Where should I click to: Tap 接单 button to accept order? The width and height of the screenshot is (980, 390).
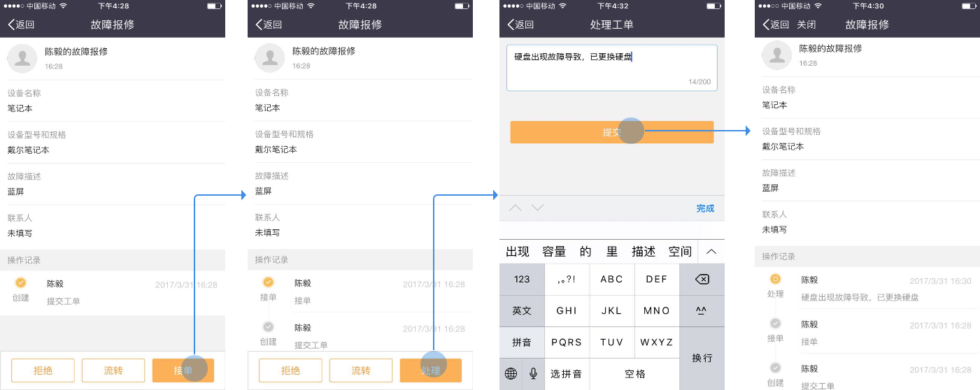(183, 370)
